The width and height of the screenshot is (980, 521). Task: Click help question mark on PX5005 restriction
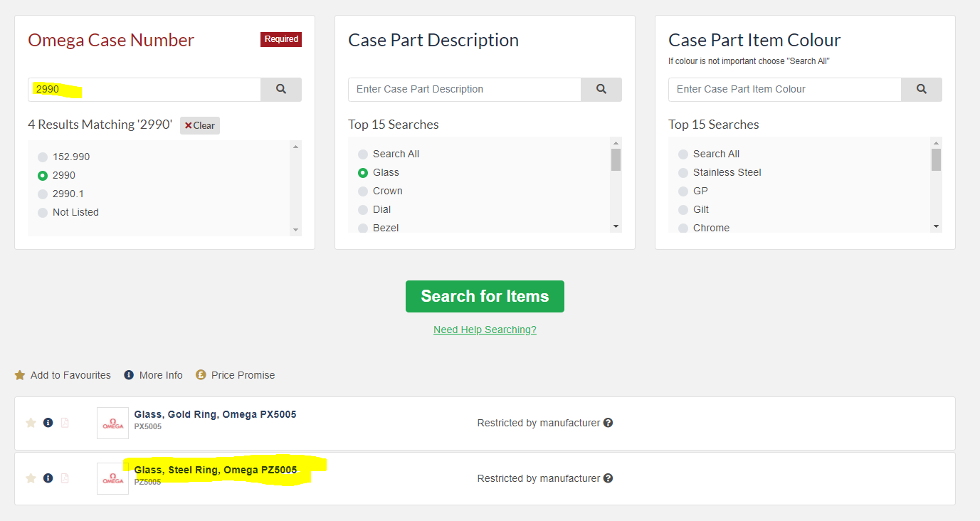coord(608,423)
